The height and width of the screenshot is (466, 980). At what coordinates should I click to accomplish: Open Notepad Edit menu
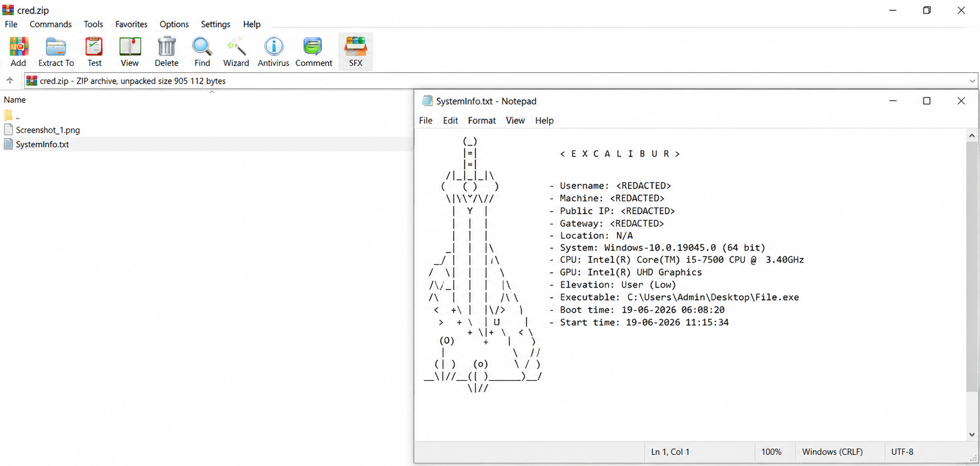tap(450, 121)
